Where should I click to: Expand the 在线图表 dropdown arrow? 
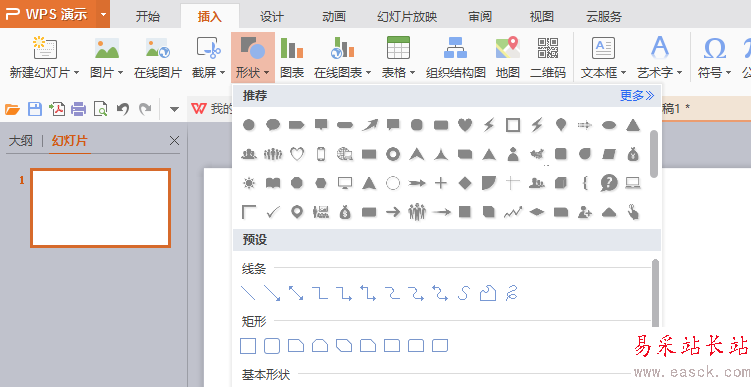368,73
